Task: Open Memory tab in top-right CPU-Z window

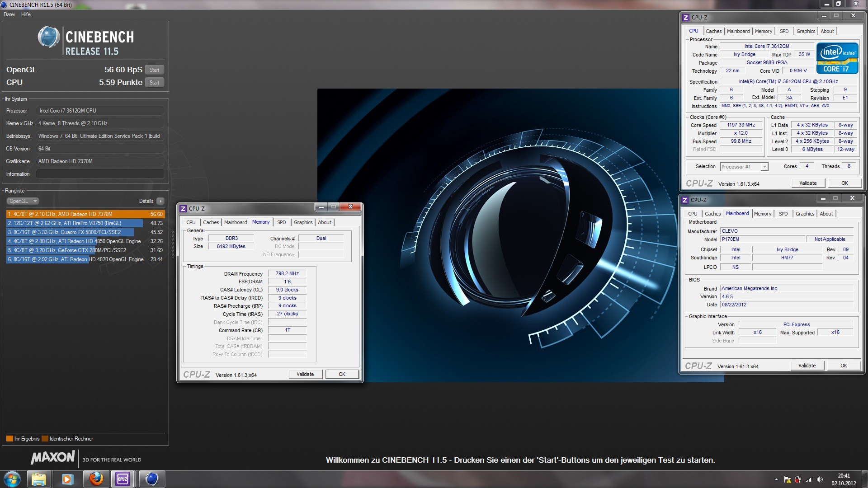Action: click(x=764, y=31)
